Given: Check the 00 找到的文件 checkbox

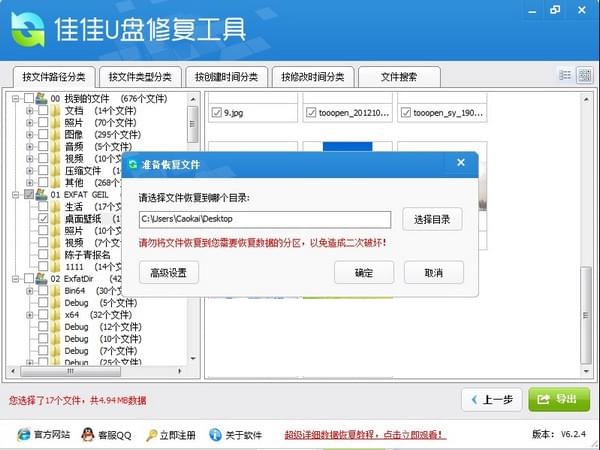Looking at the screenshot, I should coord(29,99).
